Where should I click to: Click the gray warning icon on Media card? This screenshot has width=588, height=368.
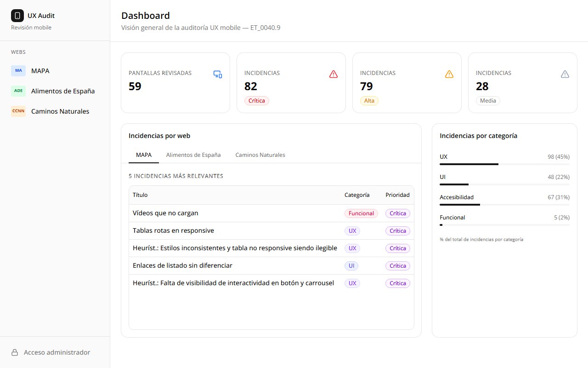(x=565, y=74)
